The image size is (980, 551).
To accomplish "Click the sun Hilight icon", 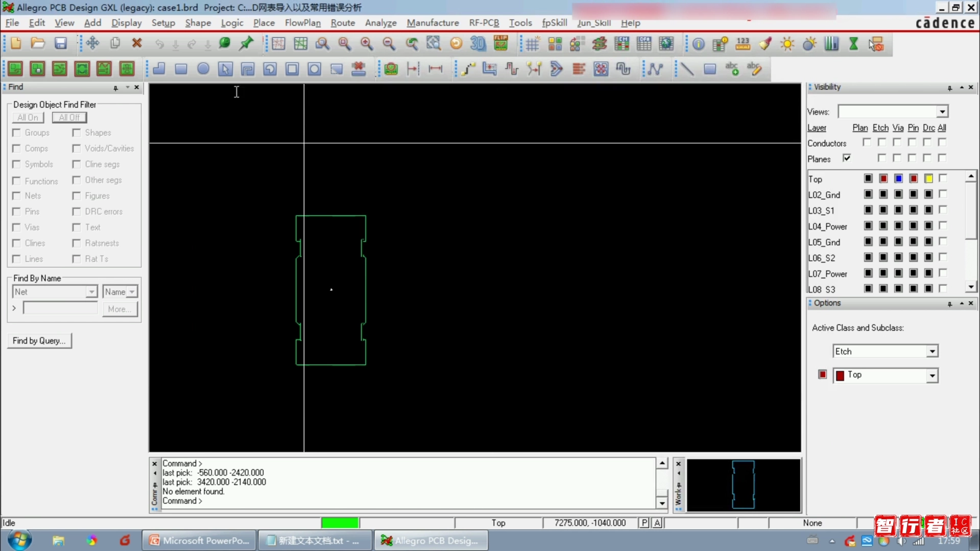I will (787, 44).
